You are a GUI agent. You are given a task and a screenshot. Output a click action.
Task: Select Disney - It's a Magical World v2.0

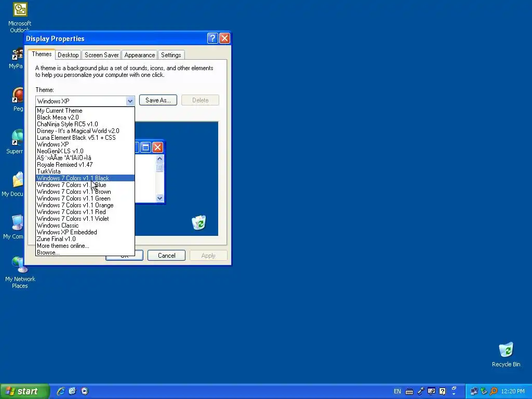(x=85, y=131)
